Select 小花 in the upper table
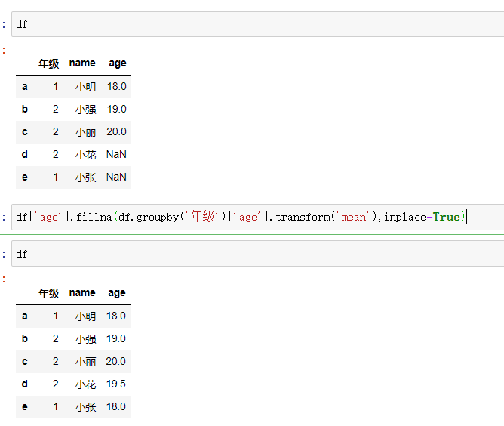The image size is (504, 426). point(85,155)
